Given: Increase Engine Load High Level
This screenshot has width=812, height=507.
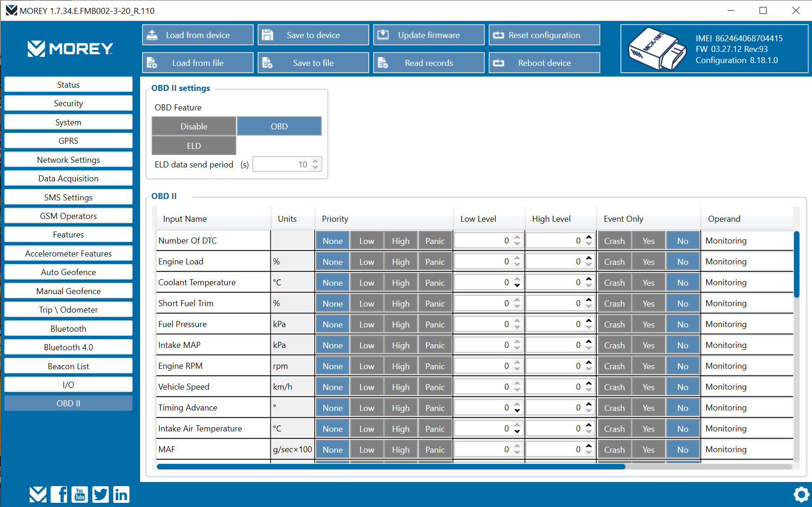Looking at the screenshot, I should point(589,258).
